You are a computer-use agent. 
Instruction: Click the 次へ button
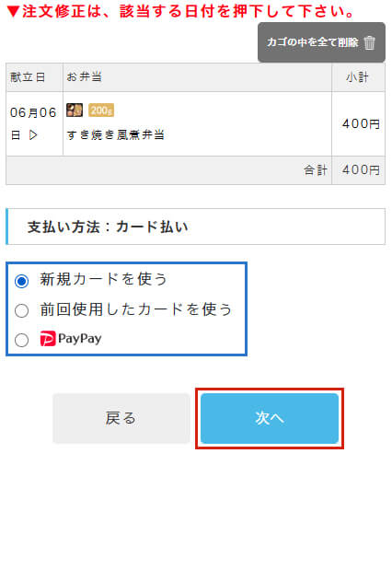point(270,418)
